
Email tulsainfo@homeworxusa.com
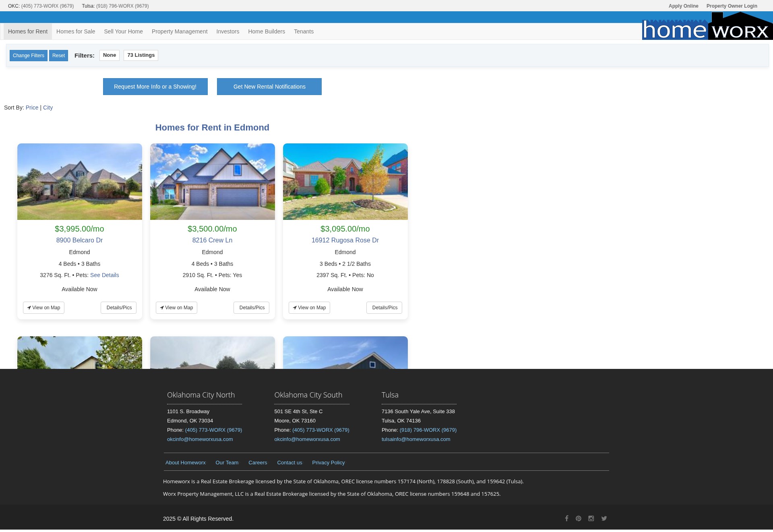tap(416, 439)
